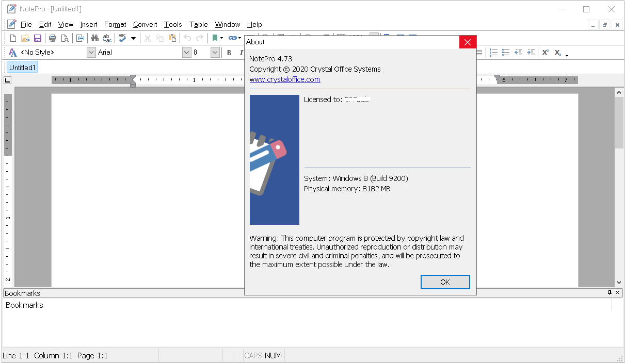The image size is (625, 364).
Task: Open the Convert menu
Action: click(x=145, y=24)
